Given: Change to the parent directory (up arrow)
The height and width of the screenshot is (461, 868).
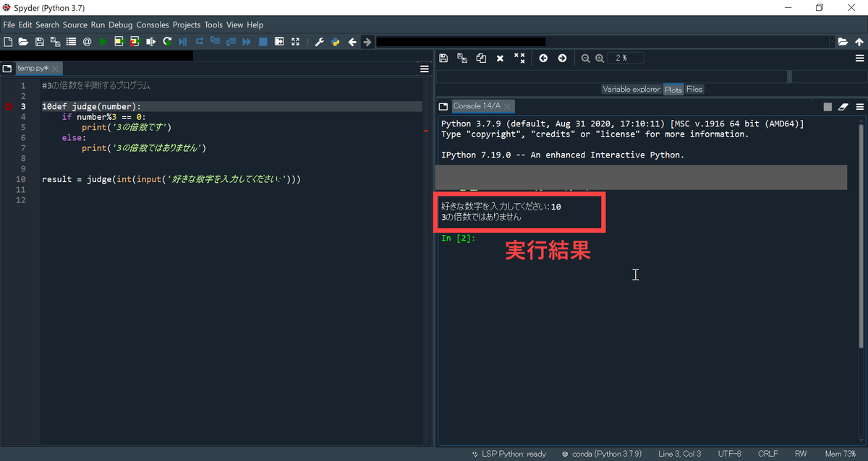Looking at the screenshot, I should tap(859, 42).
